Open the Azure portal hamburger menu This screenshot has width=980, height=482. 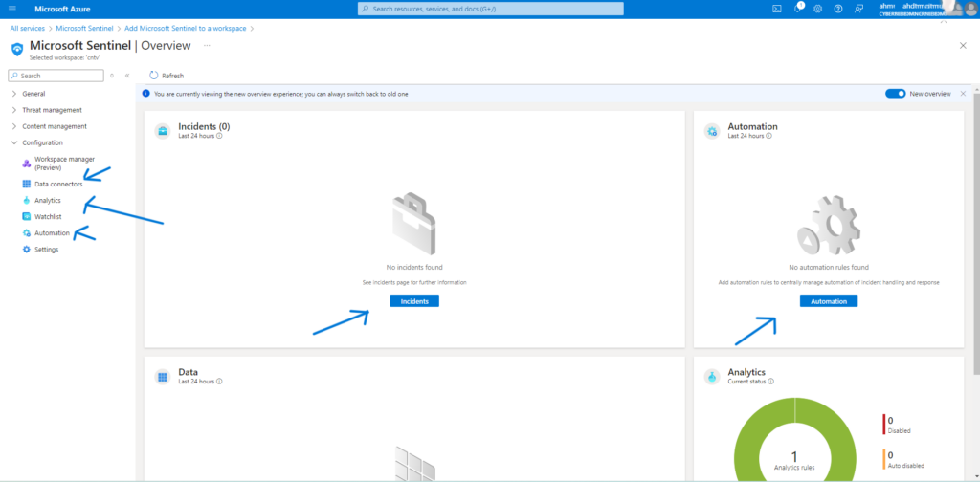(11, 9)
